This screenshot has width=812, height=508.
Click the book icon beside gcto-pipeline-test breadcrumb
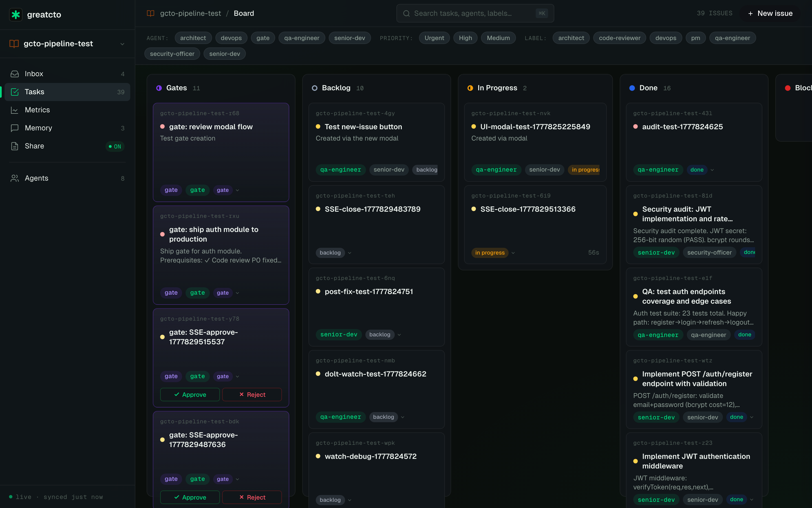151,14
